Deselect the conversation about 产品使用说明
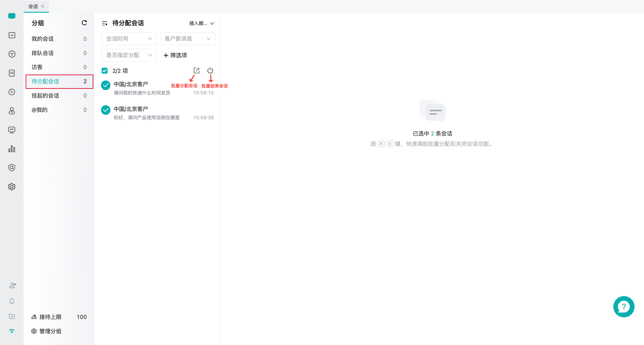The width and height of the screenshot is (644, 345). tap(105, 110)
